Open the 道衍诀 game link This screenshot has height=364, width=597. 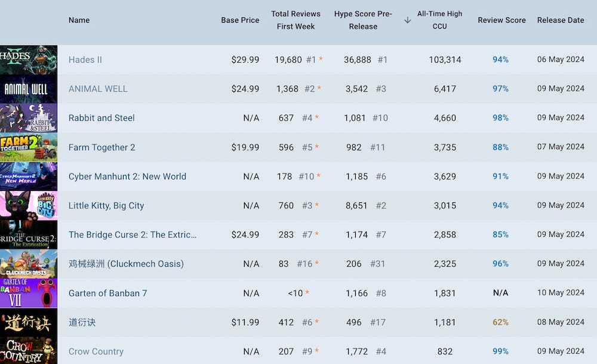[x=82, y=322]
